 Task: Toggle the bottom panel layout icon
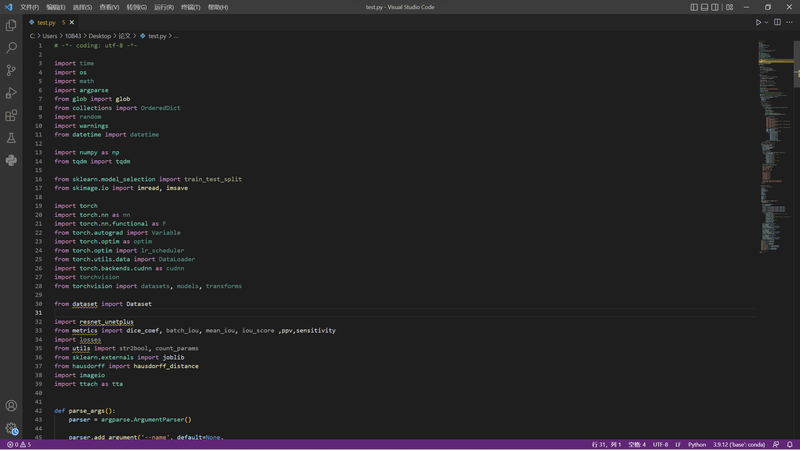(x=704, y=7)
